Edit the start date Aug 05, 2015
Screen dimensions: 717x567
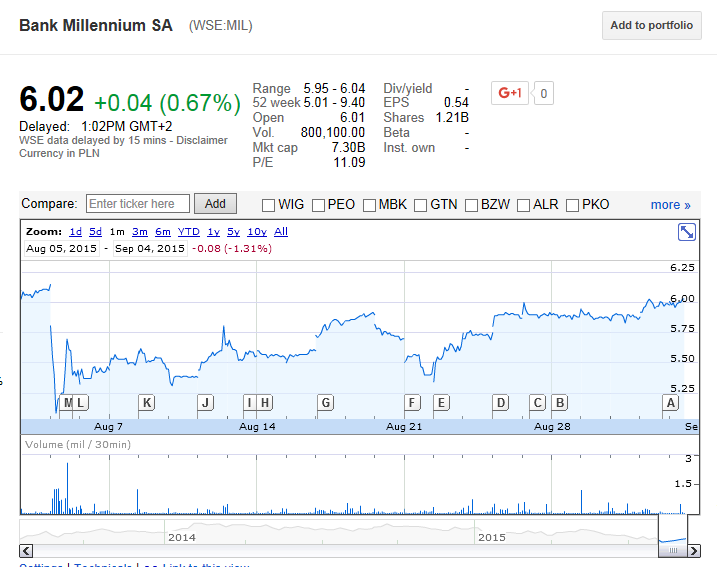coord(61,249)
